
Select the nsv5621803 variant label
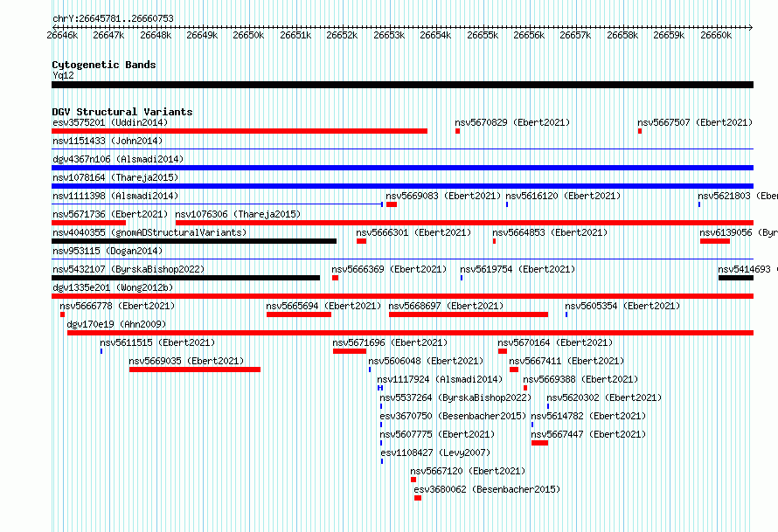(x=738, y=196)
